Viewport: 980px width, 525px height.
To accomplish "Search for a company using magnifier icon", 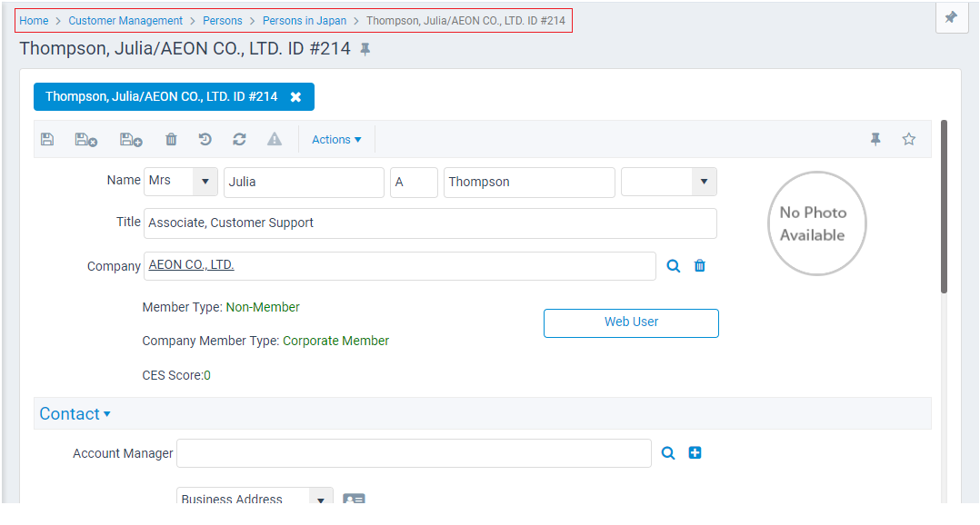I will pos(674,266).
